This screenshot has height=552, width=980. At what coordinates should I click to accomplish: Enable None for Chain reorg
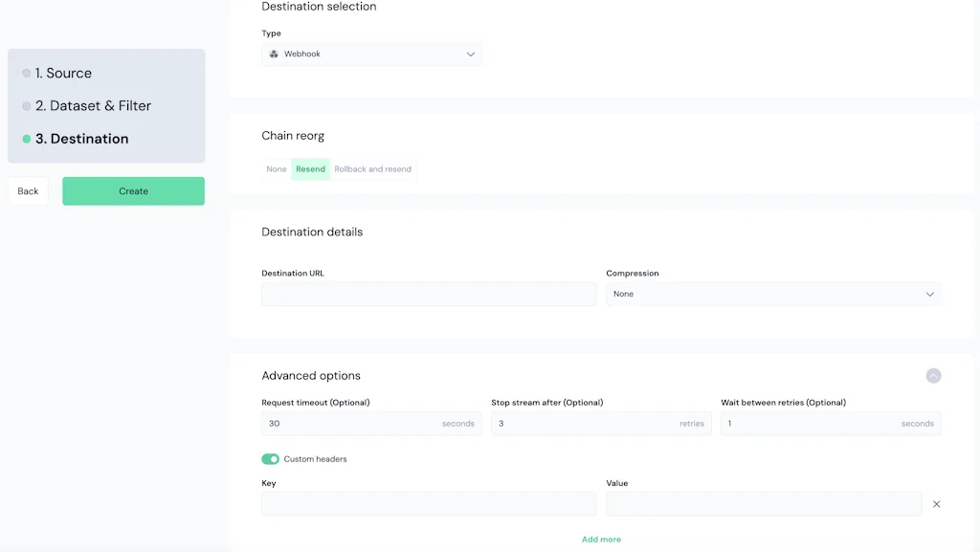coord(276,168)
